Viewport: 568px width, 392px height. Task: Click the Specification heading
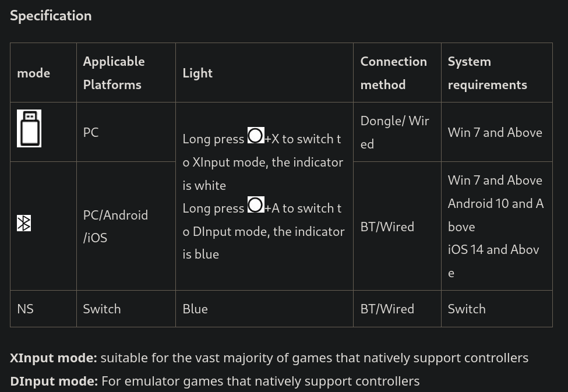[x=51, y=16]
